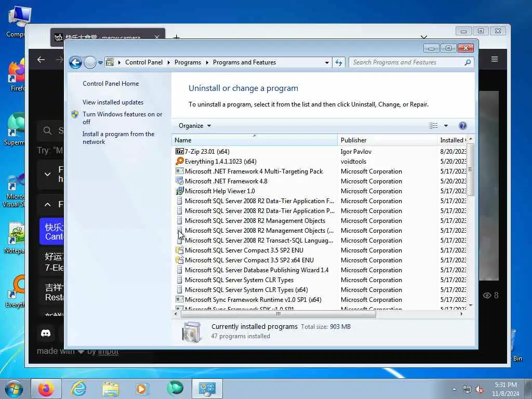The image size is (532, 399).
Task: Open Install a program from the network
Action: pyautogui.click(x=118, y=138)
